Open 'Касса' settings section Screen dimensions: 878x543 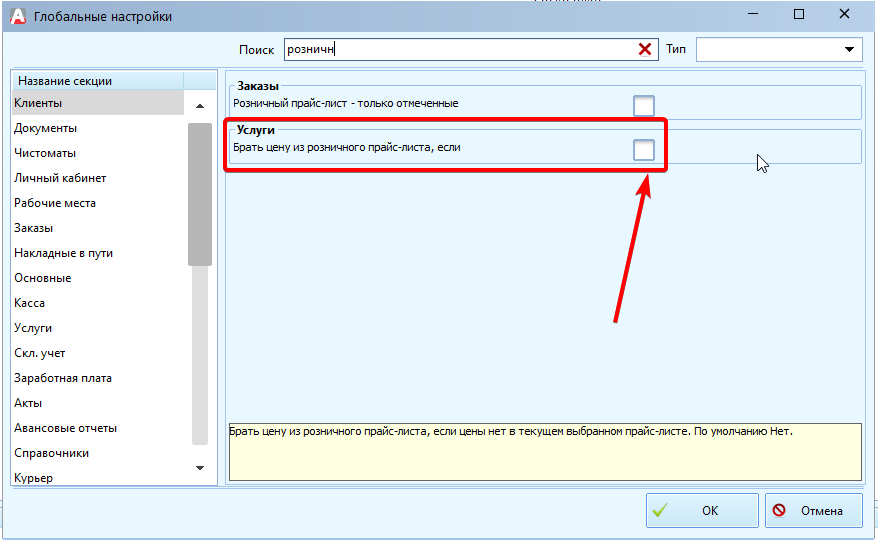[x=29, y=303]
